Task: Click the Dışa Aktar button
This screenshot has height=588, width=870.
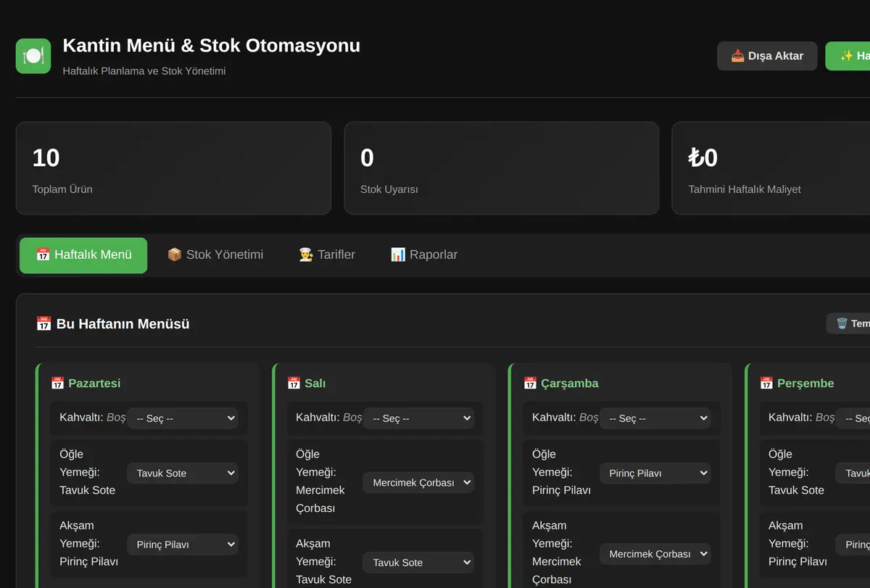Action: point(767,56)
